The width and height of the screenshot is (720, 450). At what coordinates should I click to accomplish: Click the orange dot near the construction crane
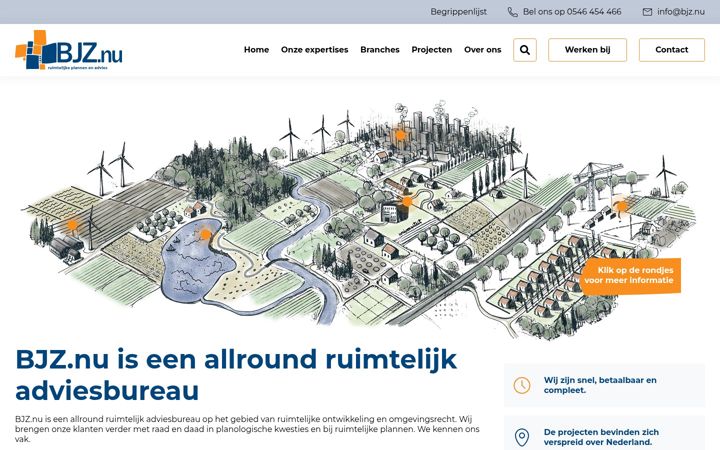(621, 207)
